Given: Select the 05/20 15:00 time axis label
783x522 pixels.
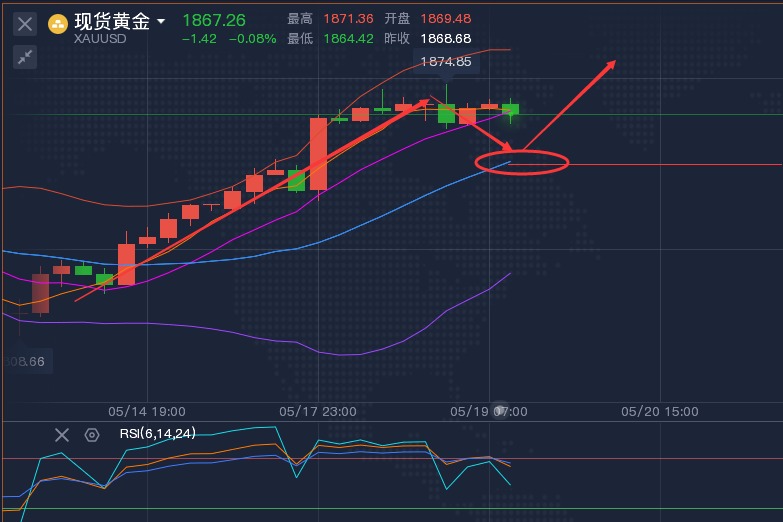Looking at the screenshot, I should 659,411.
